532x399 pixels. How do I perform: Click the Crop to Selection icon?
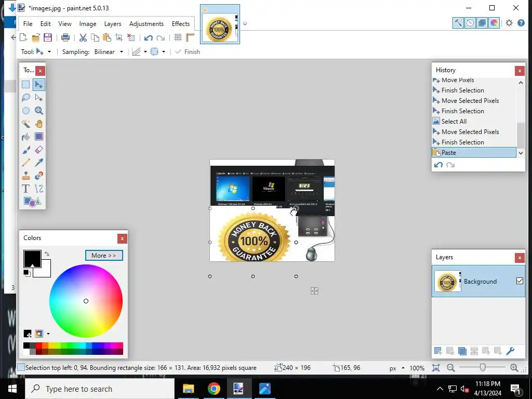119,37
